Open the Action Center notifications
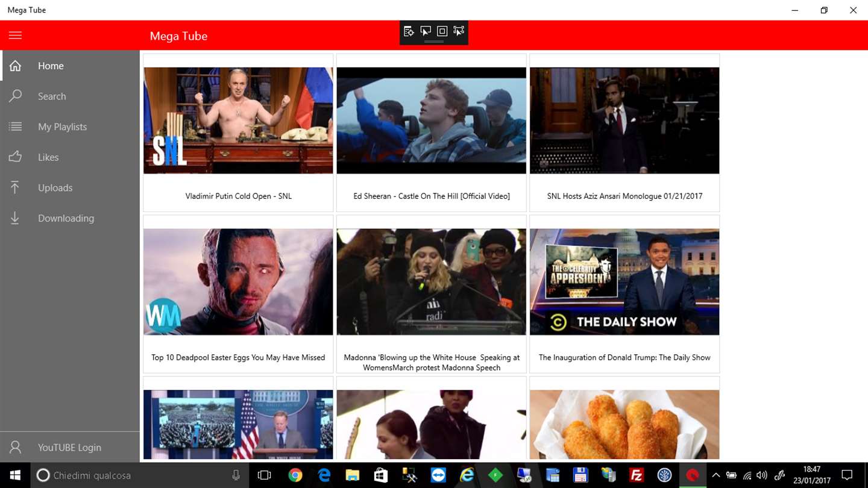868x488 pixels. click(x=847, y=475)
